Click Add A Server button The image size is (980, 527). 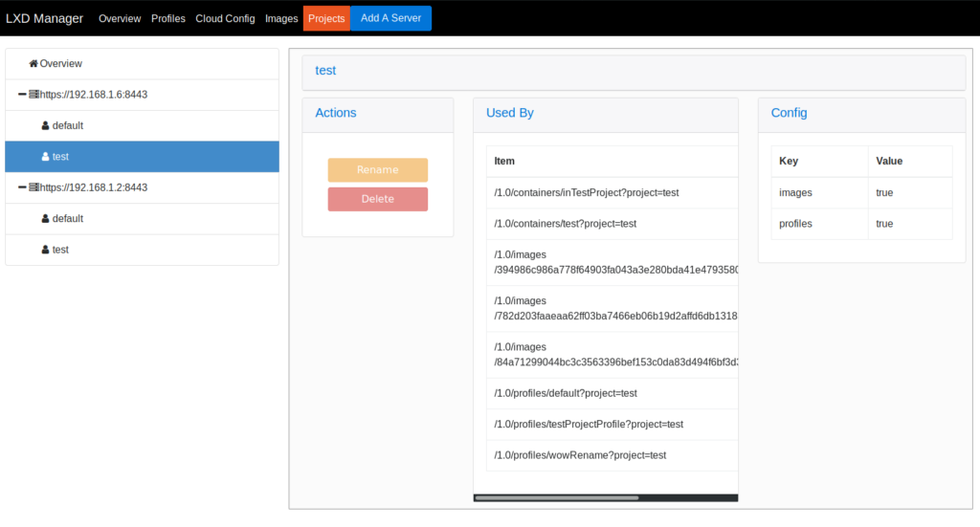pos(390,18)
